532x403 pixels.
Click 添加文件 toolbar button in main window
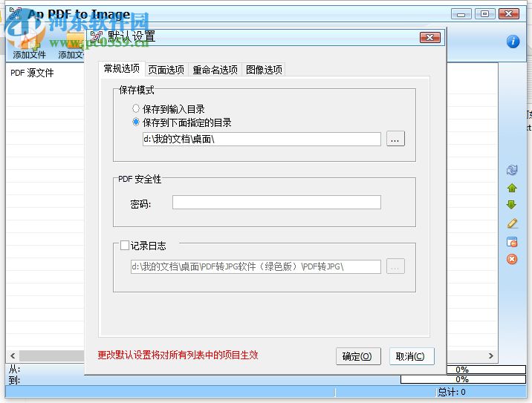point(29,46)
